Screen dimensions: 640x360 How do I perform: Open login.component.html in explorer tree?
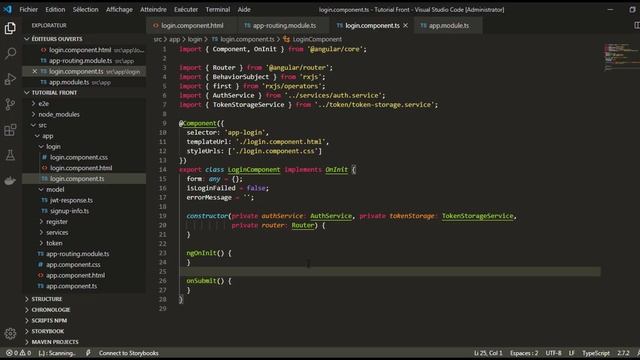[81, 168]
